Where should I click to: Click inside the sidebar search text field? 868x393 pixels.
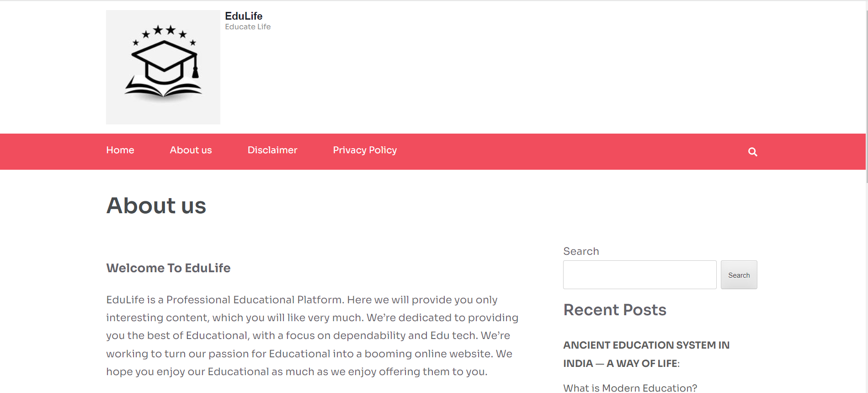pos(639,275)
